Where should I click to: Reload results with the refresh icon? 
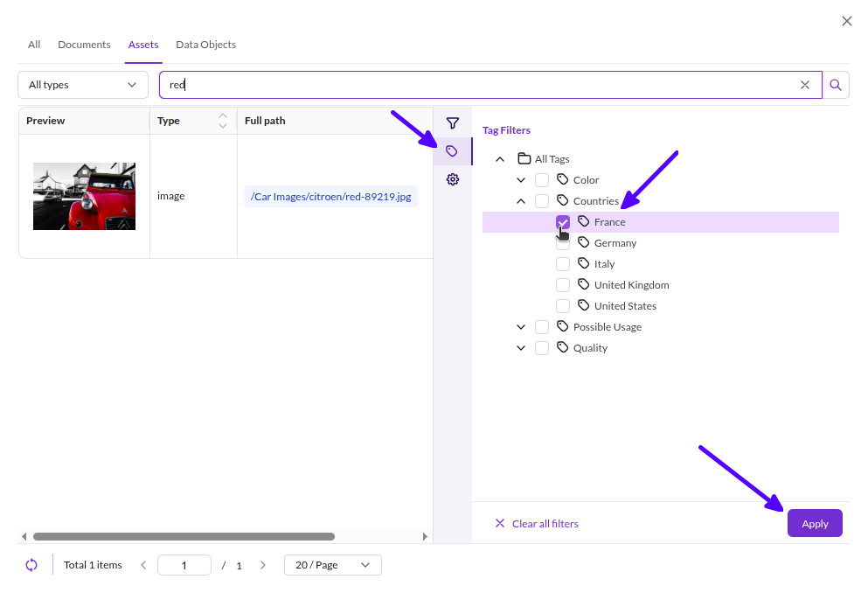click(31, 565)
